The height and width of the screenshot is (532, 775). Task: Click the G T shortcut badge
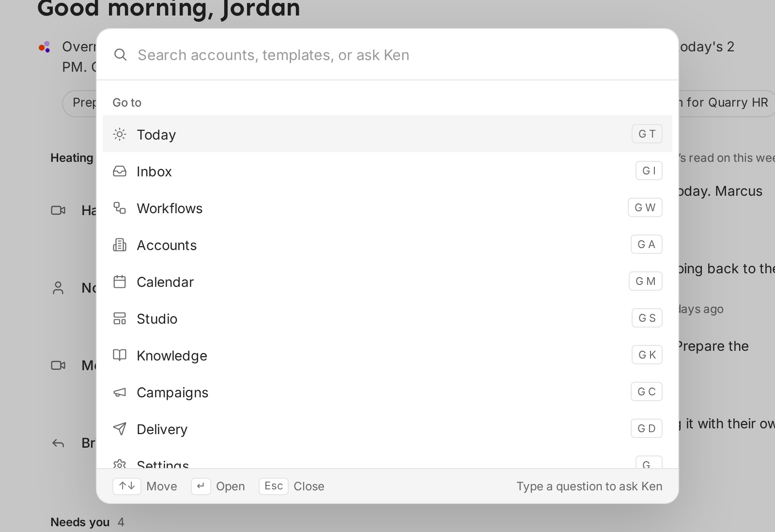coord(647,134)
